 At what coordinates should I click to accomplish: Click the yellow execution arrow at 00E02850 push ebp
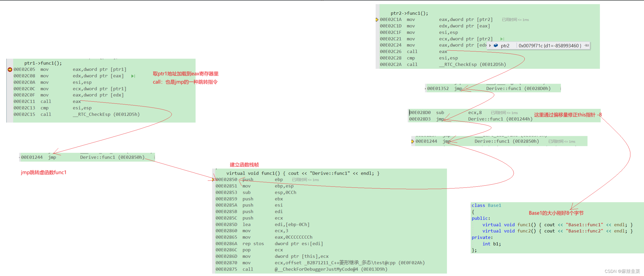tap(213, 179)
